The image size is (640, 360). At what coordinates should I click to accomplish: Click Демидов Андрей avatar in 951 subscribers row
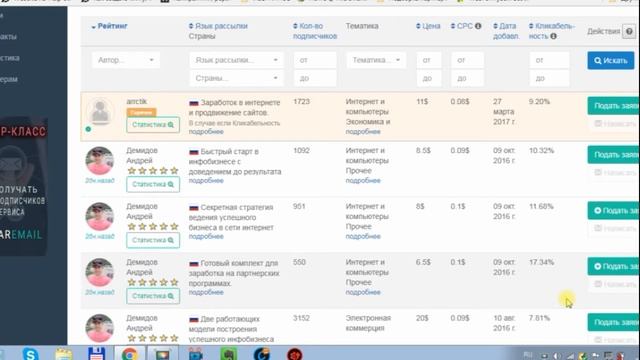point(100,217)
